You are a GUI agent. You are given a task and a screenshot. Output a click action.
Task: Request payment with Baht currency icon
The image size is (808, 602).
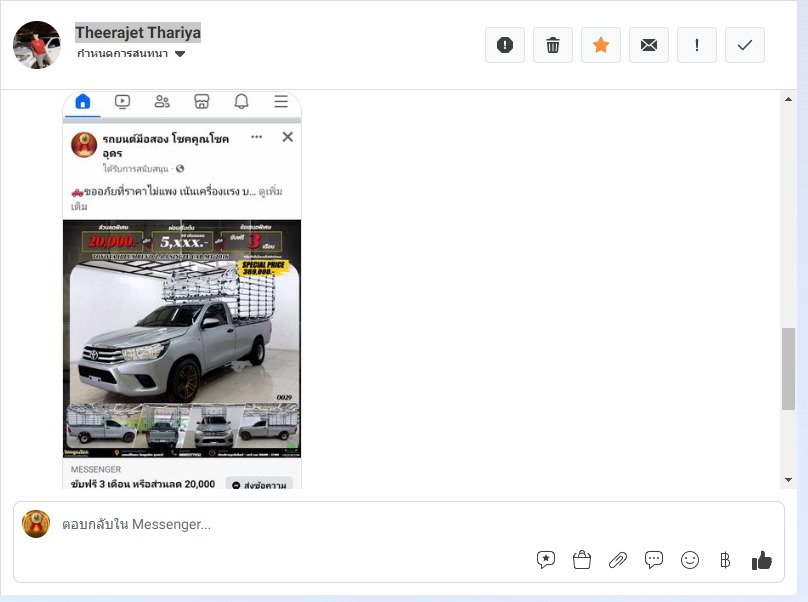point(725,560)
